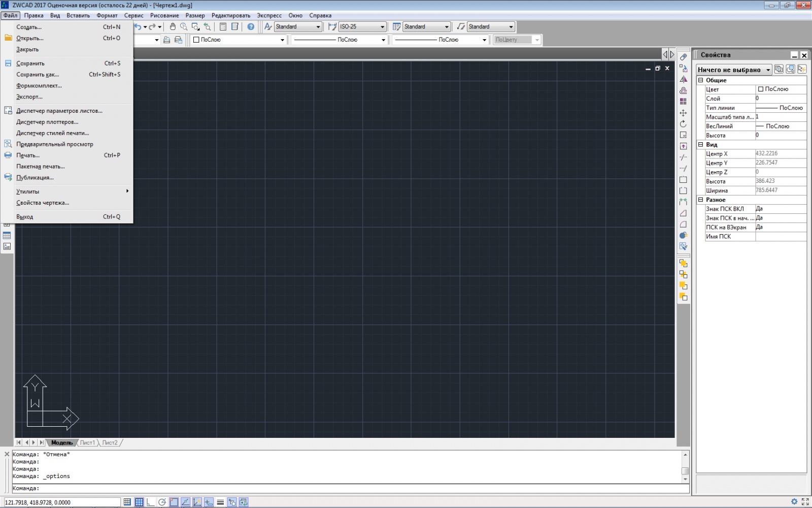Select the Rotate tool
Viewport: 812px width, 508px height.
(x=684, y=124)
